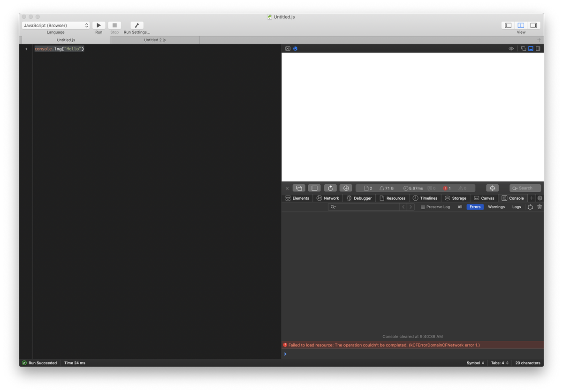
Task: Open the Symbol dropdown in status bar
Action: point(475,363)
